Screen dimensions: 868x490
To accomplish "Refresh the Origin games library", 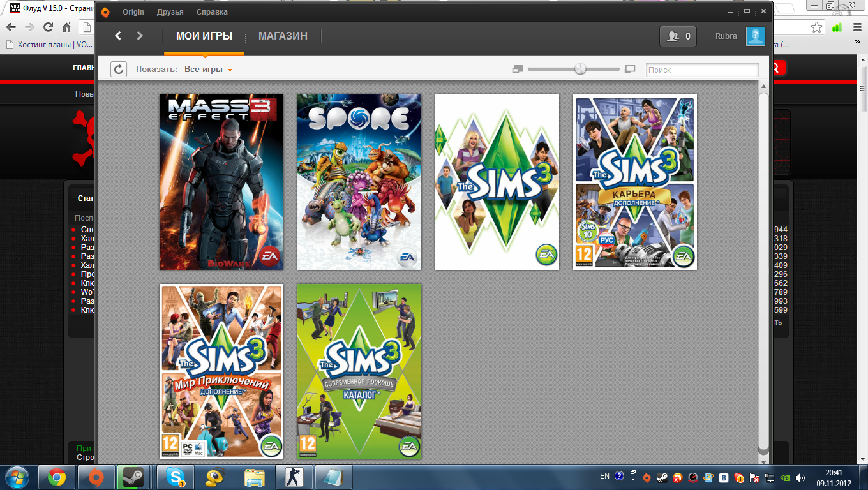I will [x=118, y=69].
